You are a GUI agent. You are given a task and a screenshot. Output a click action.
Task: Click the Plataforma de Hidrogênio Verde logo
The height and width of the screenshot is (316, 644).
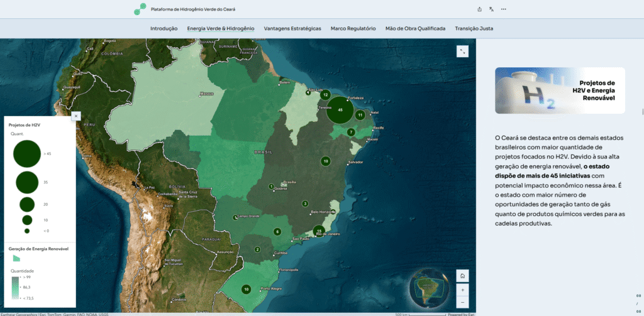coord(138,9)
